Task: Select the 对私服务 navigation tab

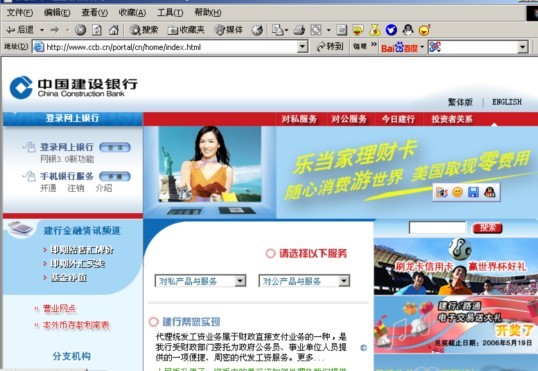Action: (299, 119)
